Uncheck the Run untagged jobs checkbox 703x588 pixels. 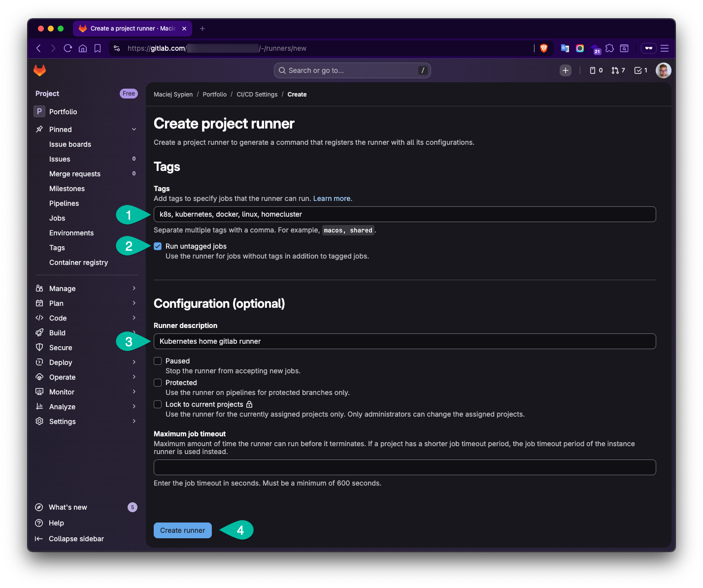158,246
